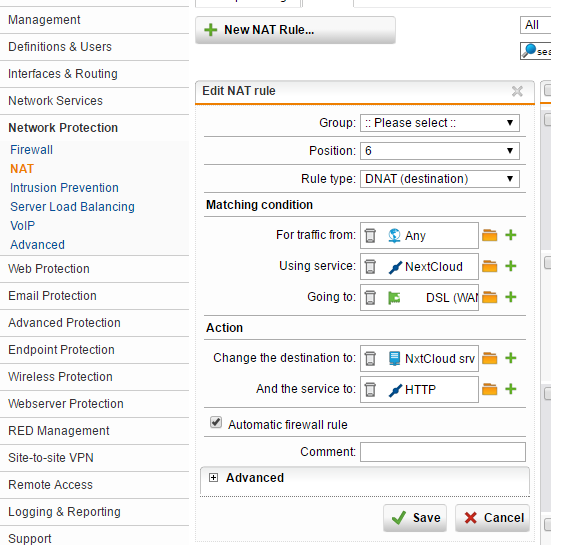This screenshot has height=551, width=568.
Task: Add new host definition beside NxtCloud srv
Action: (511, 358)
